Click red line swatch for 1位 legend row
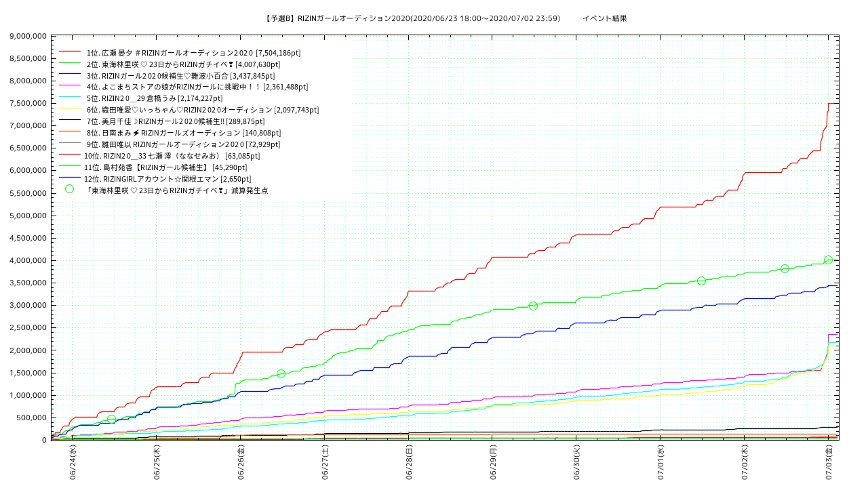Image resolution: width=868 pixels, height=488 pixels. coord(70,52)
